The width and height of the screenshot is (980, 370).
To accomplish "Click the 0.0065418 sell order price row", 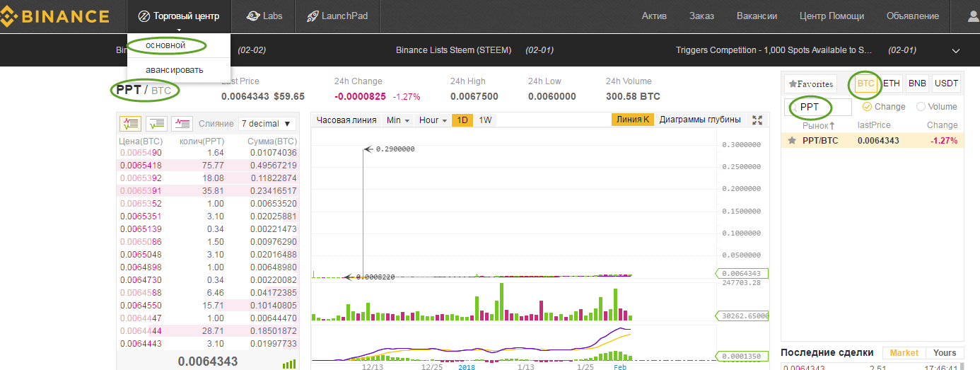I will click(141, 165).
